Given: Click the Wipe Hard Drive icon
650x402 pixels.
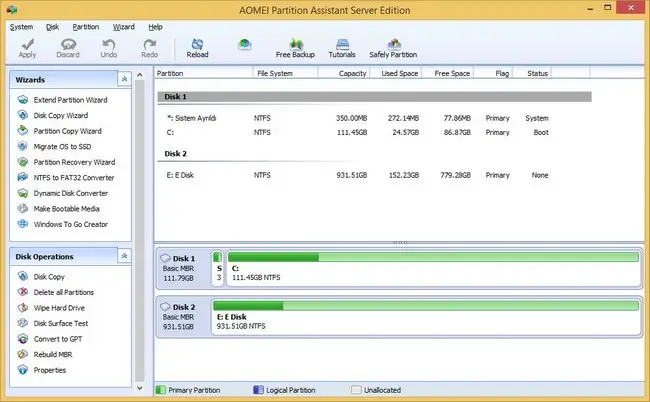Looking at the screenshot, I should coord(23,308).
